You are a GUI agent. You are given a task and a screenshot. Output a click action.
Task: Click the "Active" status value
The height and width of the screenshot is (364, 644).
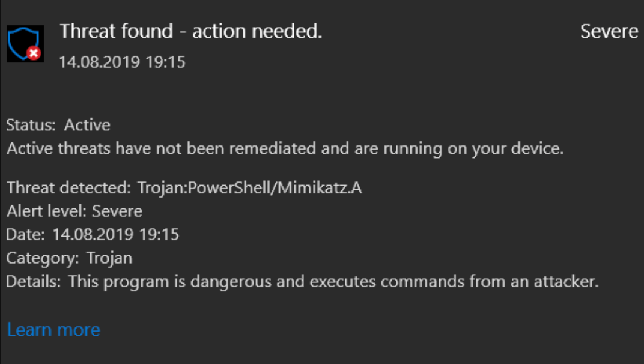coord(88,126)
